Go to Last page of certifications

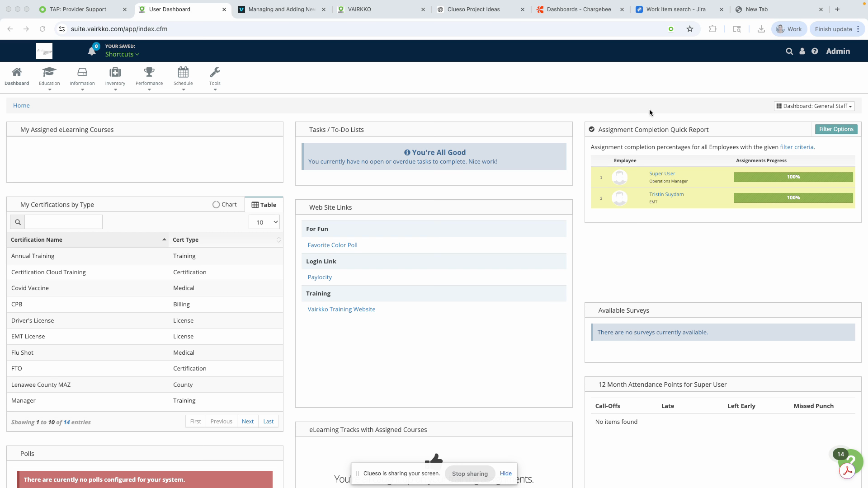[x=269, y=421]
